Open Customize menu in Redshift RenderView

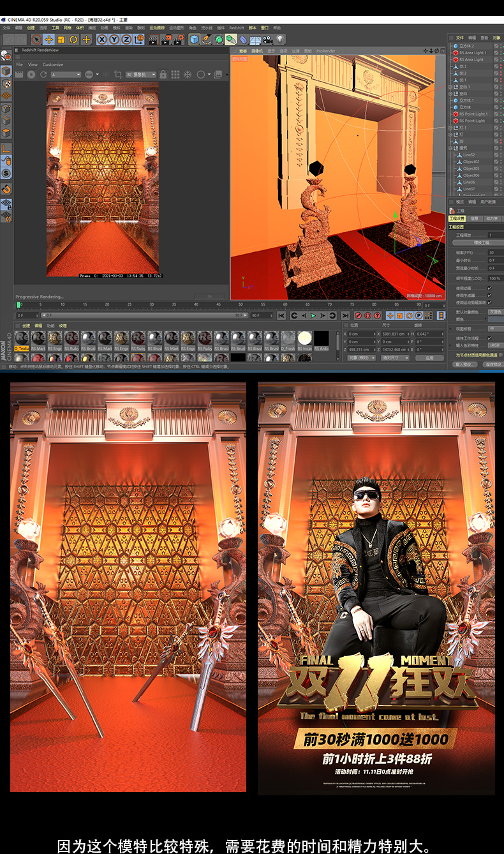(x=53, y=64)
